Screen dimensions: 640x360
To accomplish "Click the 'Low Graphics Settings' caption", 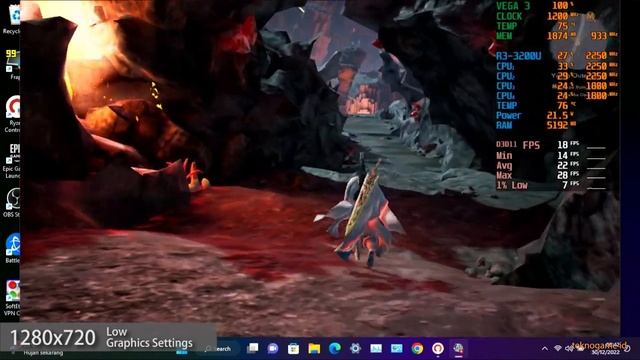I will (149, 337).
